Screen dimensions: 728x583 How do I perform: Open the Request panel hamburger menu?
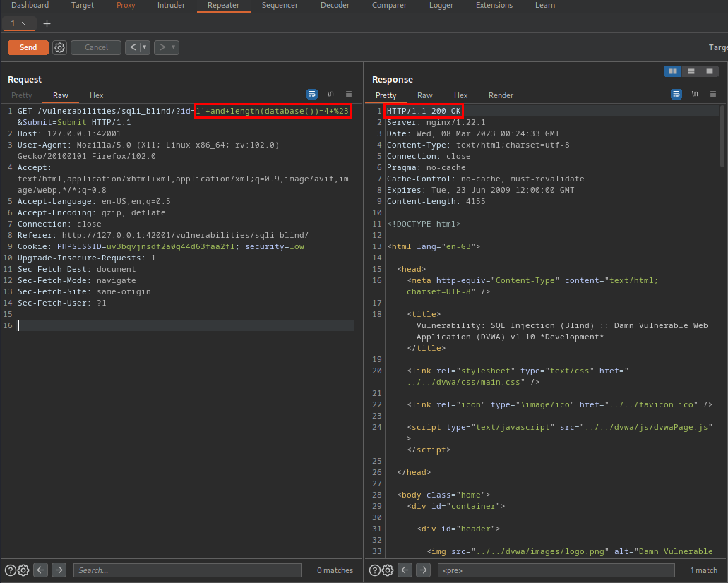pos(349,95)
